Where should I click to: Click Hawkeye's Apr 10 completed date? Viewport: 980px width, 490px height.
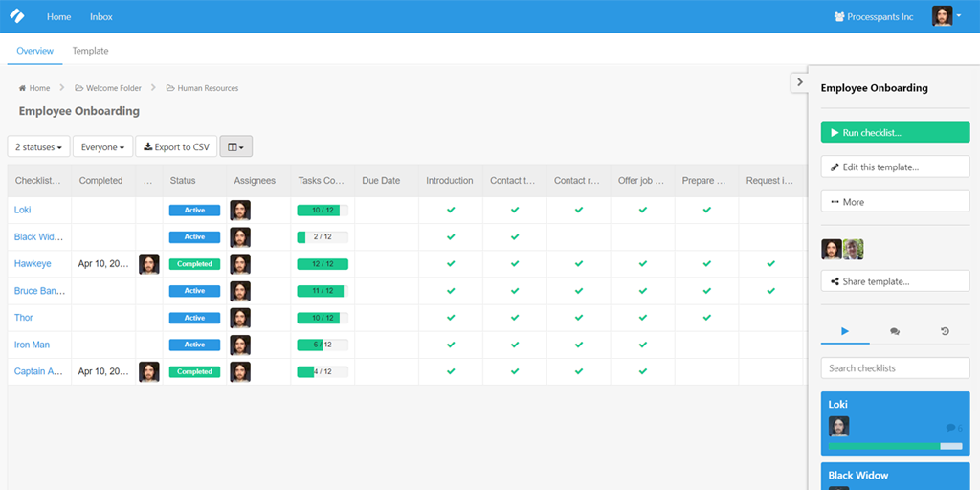(x=103, y=264)
